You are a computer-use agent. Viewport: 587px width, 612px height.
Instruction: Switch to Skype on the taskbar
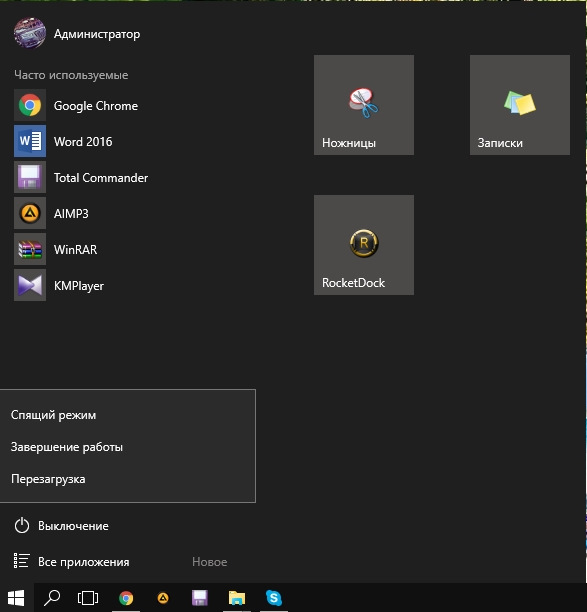[x=274, y=598]
